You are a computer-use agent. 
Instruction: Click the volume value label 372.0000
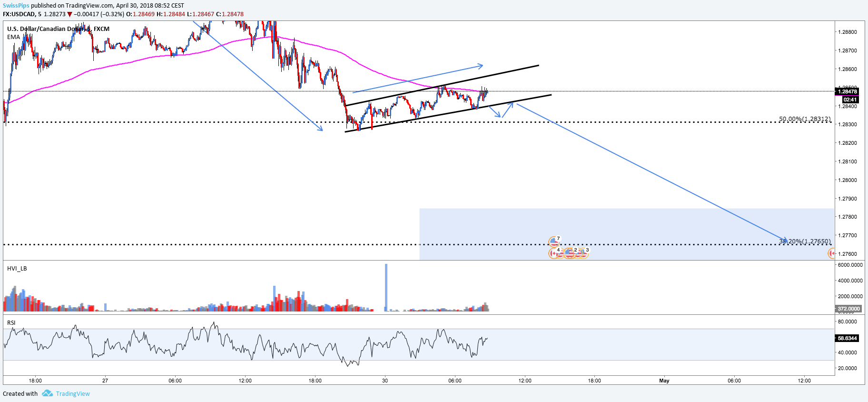pyautogui.click(x=848, y=309)
